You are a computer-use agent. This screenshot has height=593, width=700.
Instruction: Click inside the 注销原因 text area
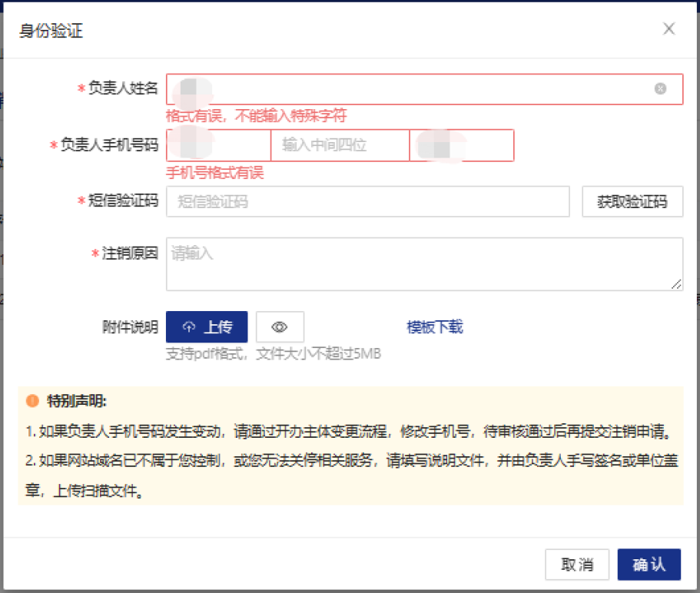tap(424, 263)
